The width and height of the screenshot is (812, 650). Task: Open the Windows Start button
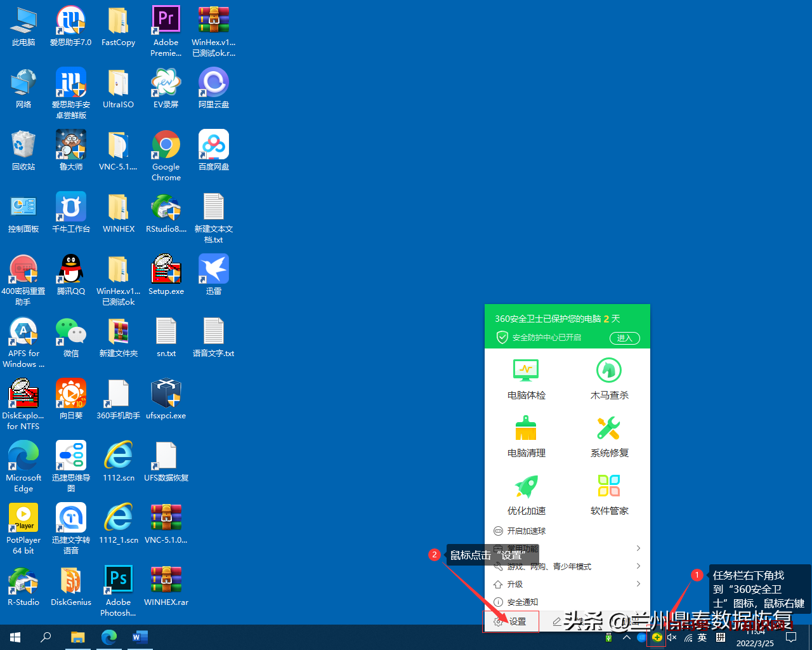pos(15,637)
